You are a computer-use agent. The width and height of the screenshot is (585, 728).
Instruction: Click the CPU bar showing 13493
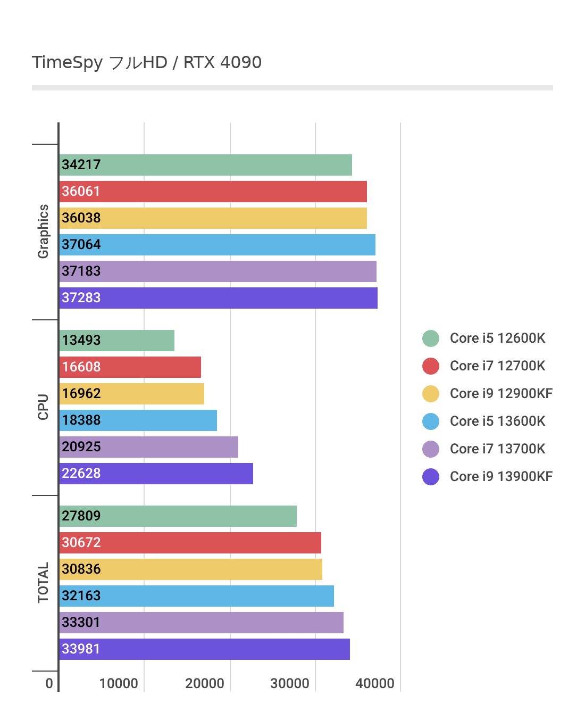[x=117, y=341]
